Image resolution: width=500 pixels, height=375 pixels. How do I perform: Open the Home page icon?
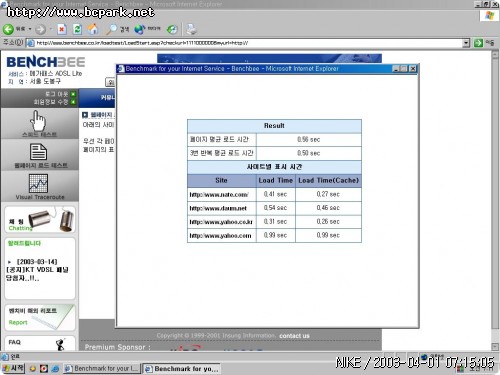pos(93,29)
